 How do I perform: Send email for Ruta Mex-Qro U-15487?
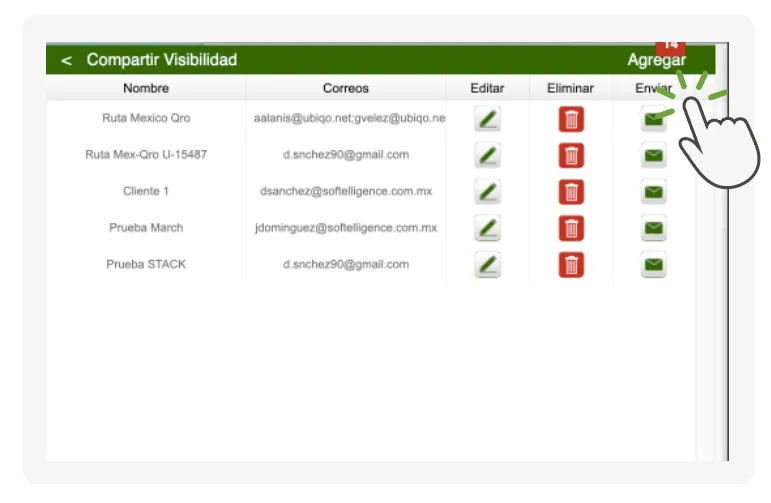coord(653,155)
